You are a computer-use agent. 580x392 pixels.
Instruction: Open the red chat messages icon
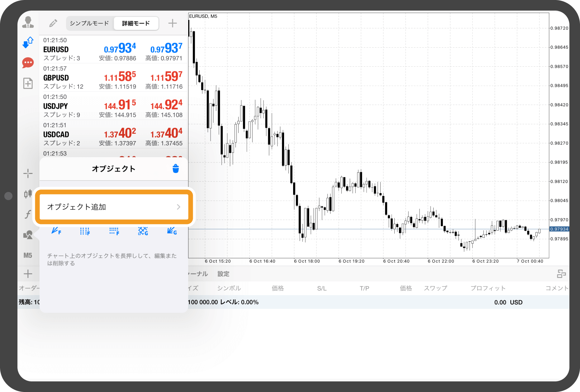pyautogui.click(x=28, y=63)
